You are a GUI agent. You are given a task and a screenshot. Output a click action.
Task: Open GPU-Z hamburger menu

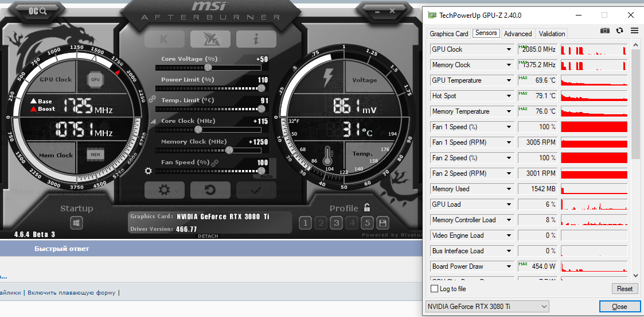[x=635, y=30]
